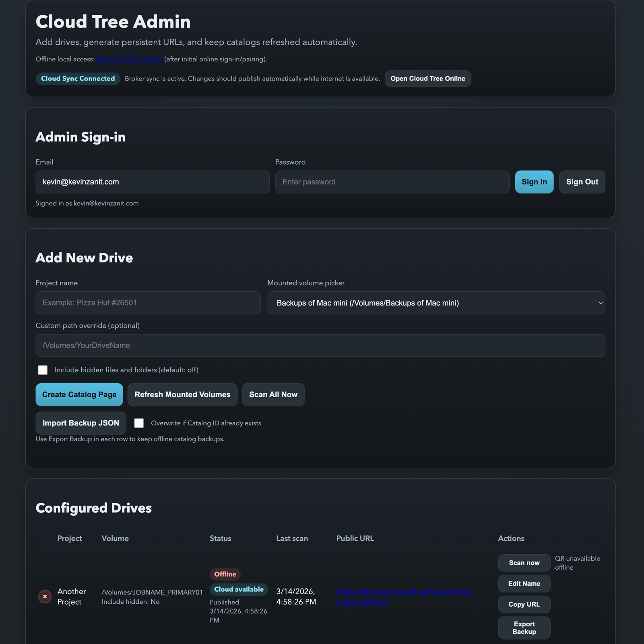The width and height of the screenshot is (644, 644).
Task: Click Scan now for Another Project
Action: click(524, 563)
